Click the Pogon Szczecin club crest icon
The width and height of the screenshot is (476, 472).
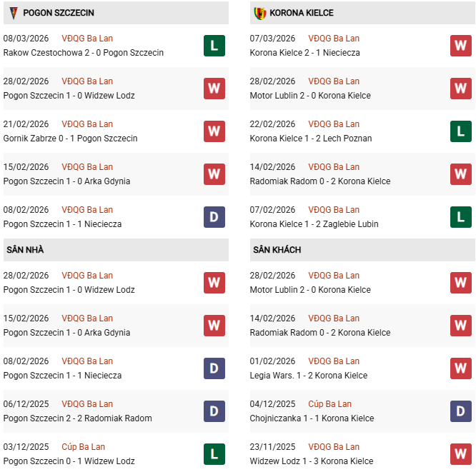tap(13, 13)
